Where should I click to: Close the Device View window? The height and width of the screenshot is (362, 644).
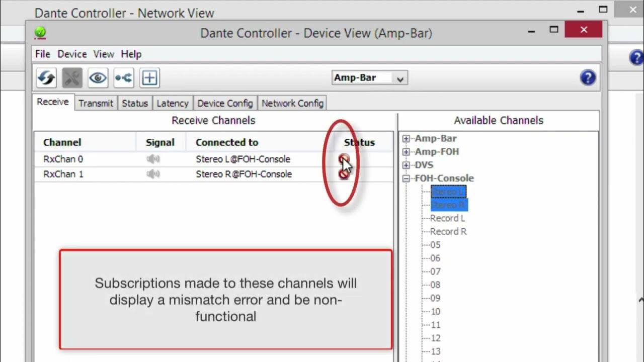tap(584, 30)
